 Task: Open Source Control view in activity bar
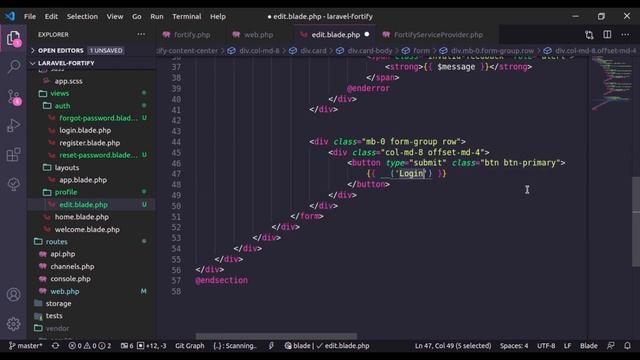click(x=13, y=97)
